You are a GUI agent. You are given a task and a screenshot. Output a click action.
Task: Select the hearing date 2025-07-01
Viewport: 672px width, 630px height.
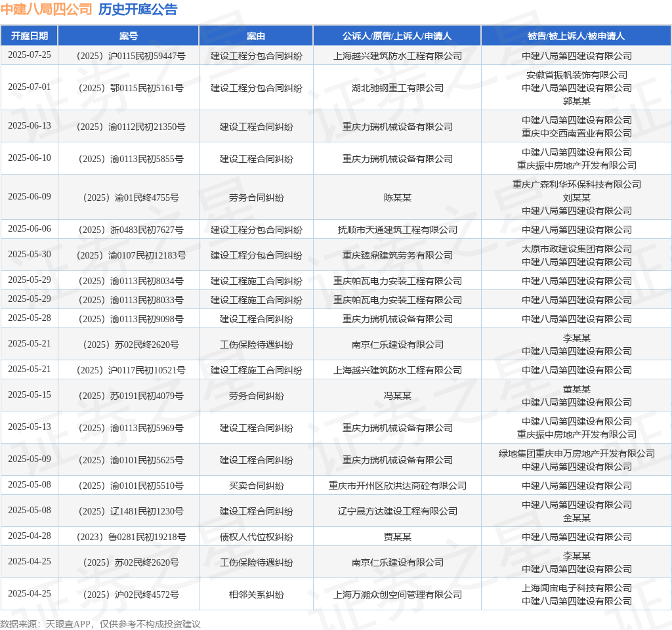tap(29, 87)
